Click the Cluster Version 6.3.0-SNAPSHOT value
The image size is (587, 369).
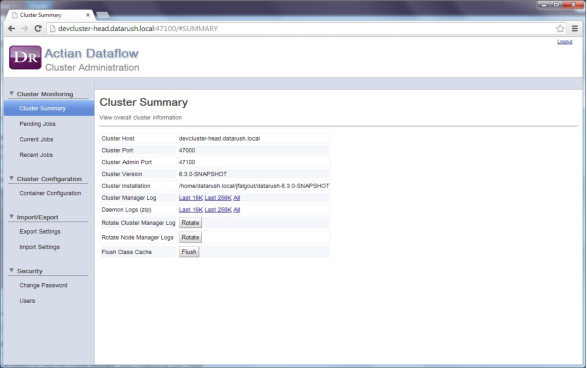pyautogui.click(x=203, y=174)
